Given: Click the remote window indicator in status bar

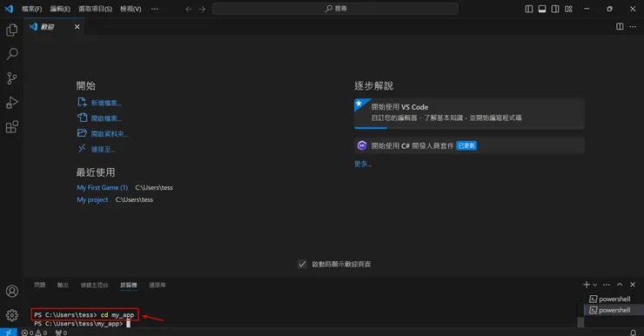Looking at the screenshot, I should 8,333.
